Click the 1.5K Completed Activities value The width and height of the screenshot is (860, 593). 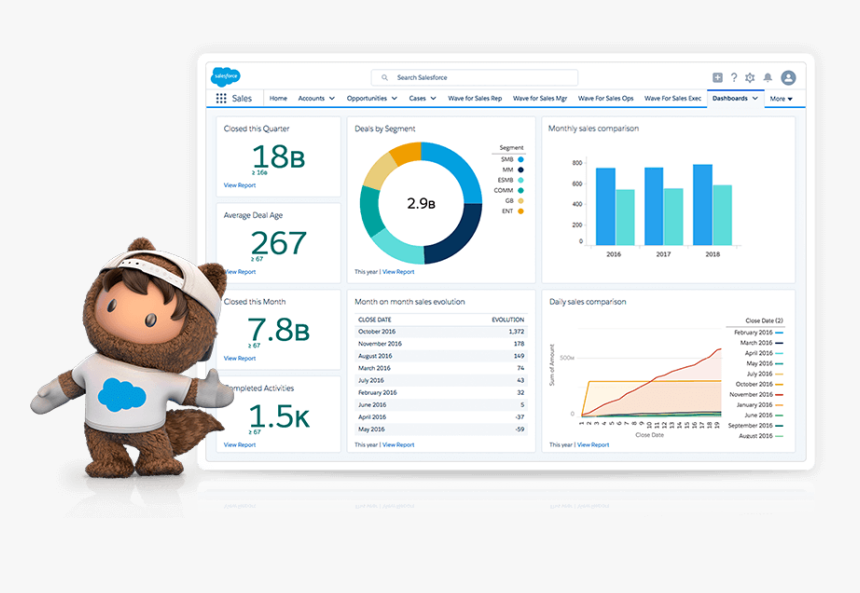pyautogui.click(x=279, y=416)
